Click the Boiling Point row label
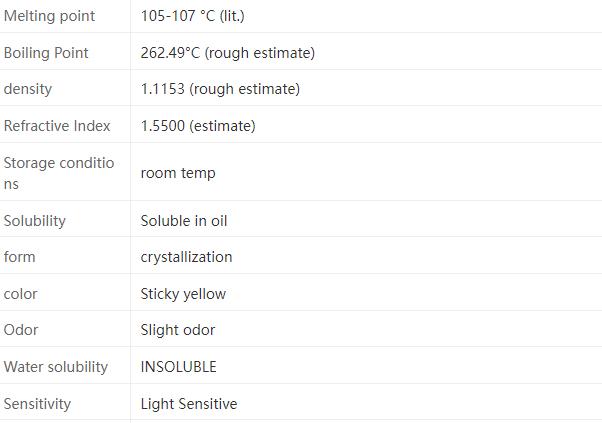Screen dimensions: 602x423 pos(46,53)
